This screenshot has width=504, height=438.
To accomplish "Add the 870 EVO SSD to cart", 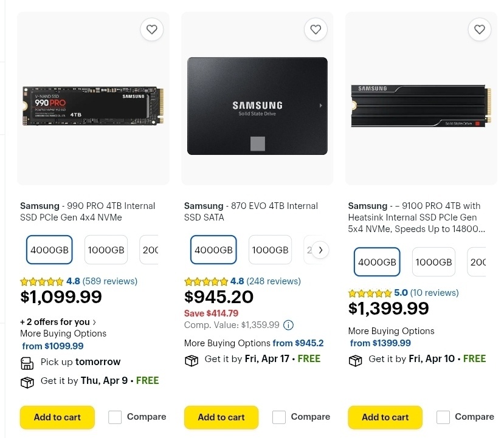I will (x=221, y=417).
